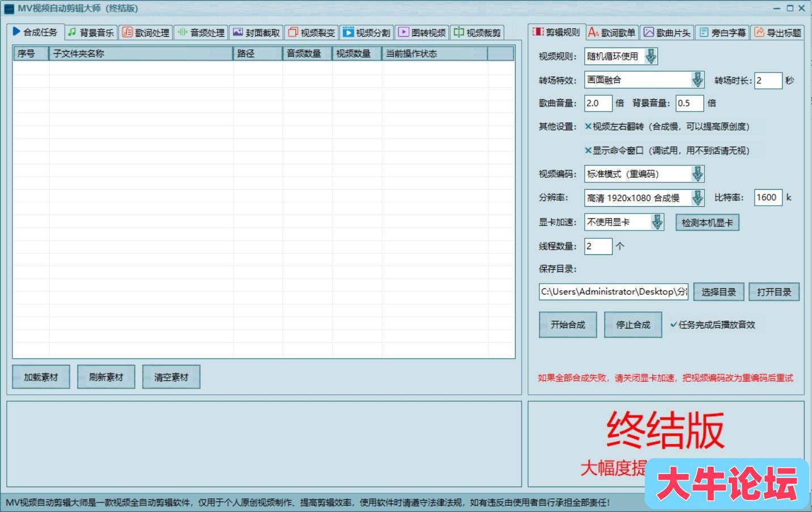812x512 pixels.
Task: Open the 视频裁剪 tab
Action: tap(477, 33)
